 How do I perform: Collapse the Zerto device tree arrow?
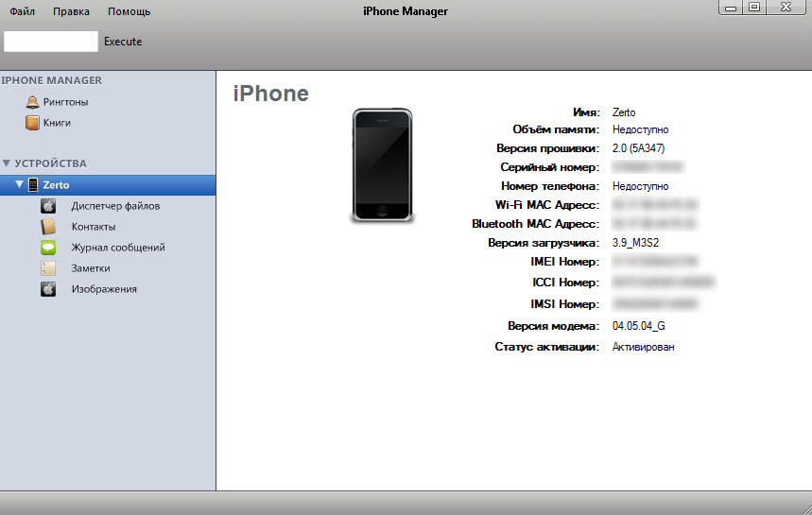pyautogui.click(x=19, y=184)
